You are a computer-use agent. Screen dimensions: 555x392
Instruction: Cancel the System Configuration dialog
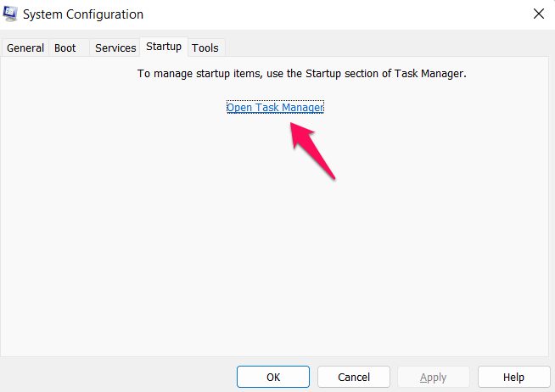pyautogui.click(x=354, y=377)
